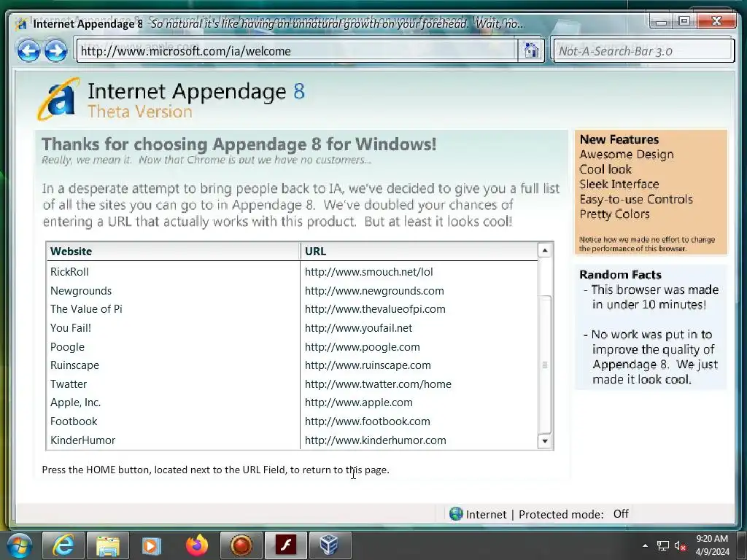Select the Ruinscape row
Screen dimensions: 747x560
coord(292,365)
